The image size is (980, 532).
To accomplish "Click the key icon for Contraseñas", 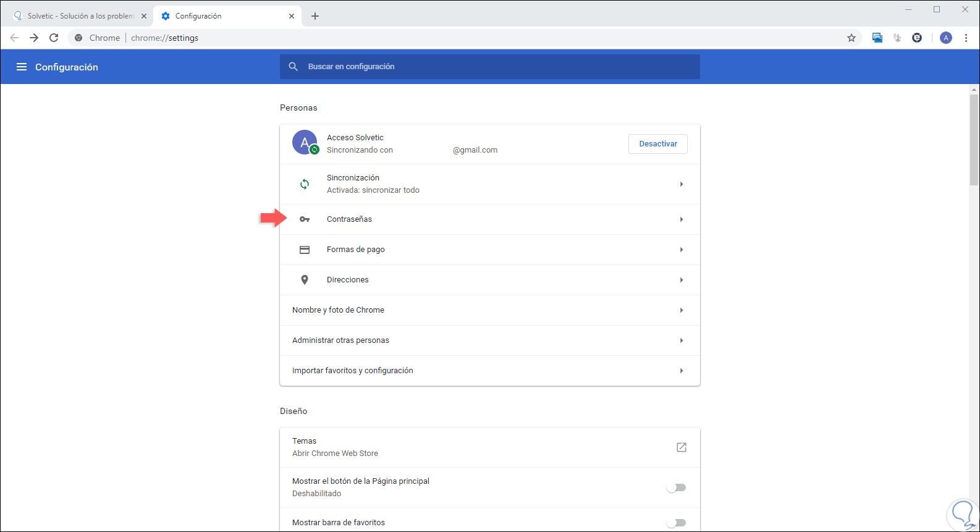I will [x=305, y=219].
